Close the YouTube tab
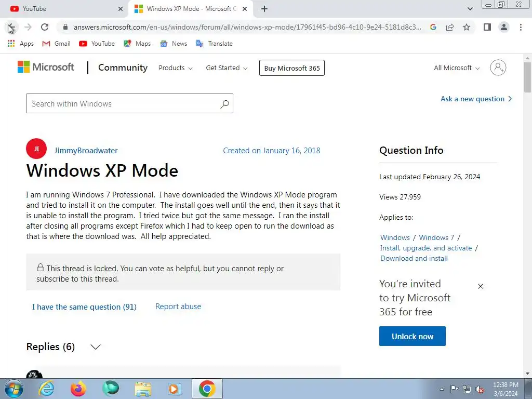Screen dimensions: 532x399 tap(121, 9)
